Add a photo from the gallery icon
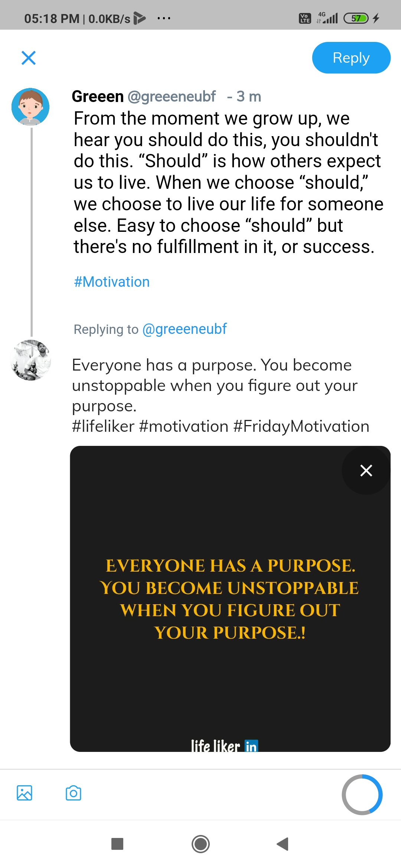The width and height of the screenshot is (401, 868). (25, 793)
